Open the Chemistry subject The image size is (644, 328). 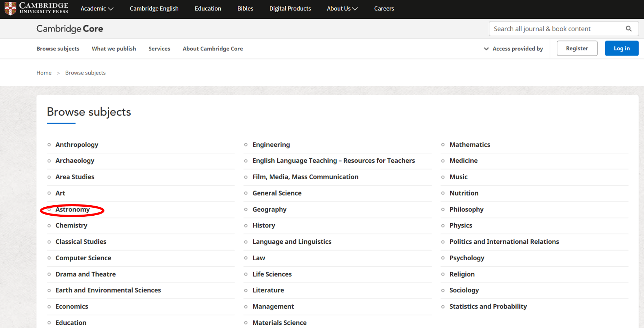[71, 225]
